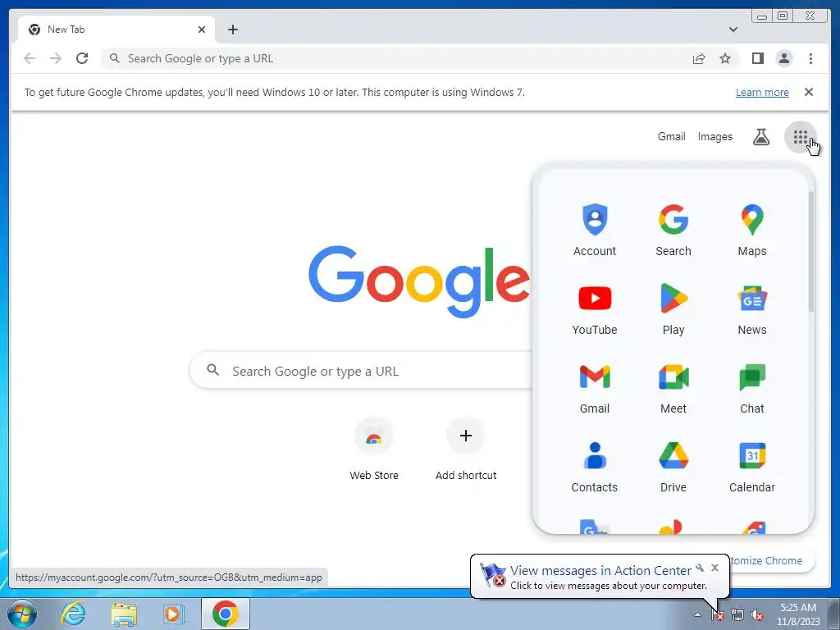This screenshot has height=630, width=840.
Task: Open Learn more link in update banner
Action: (762, 92)
